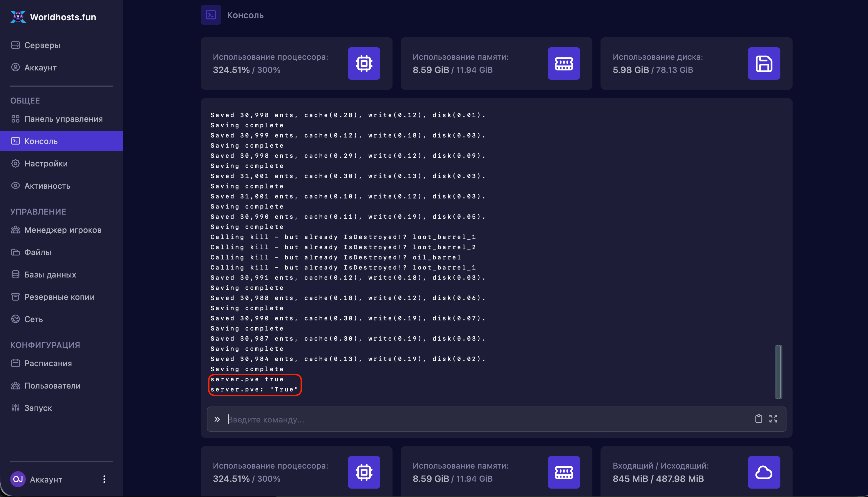Click the top memory usage RAM icon
The image size is (868, 497).
564,64
